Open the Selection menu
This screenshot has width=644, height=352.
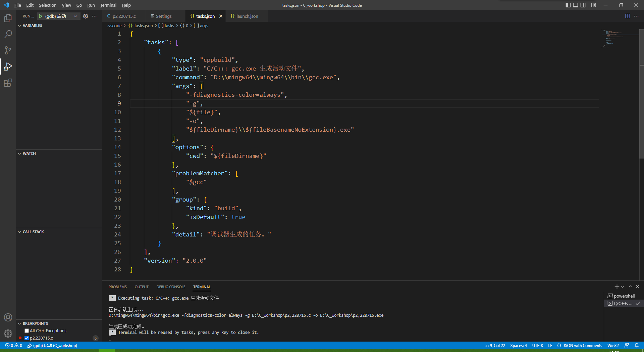click(48, 5)
